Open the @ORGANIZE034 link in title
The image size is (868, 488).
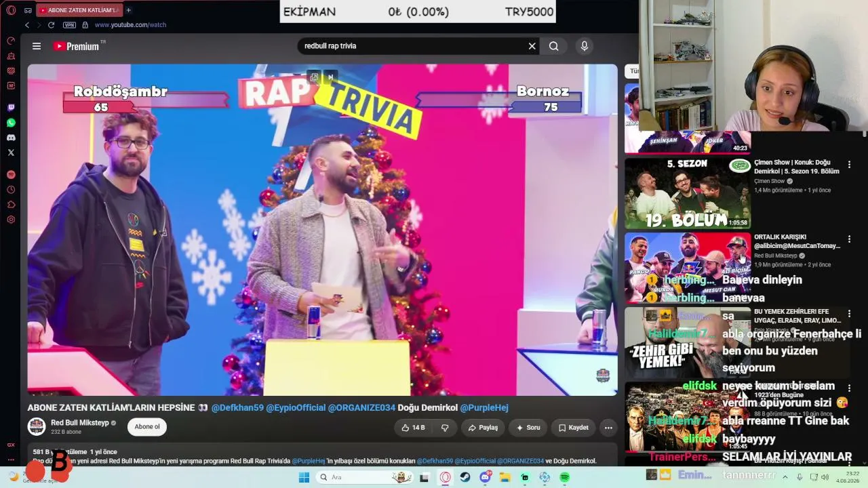pyautogui.click(x=361, y=408)
